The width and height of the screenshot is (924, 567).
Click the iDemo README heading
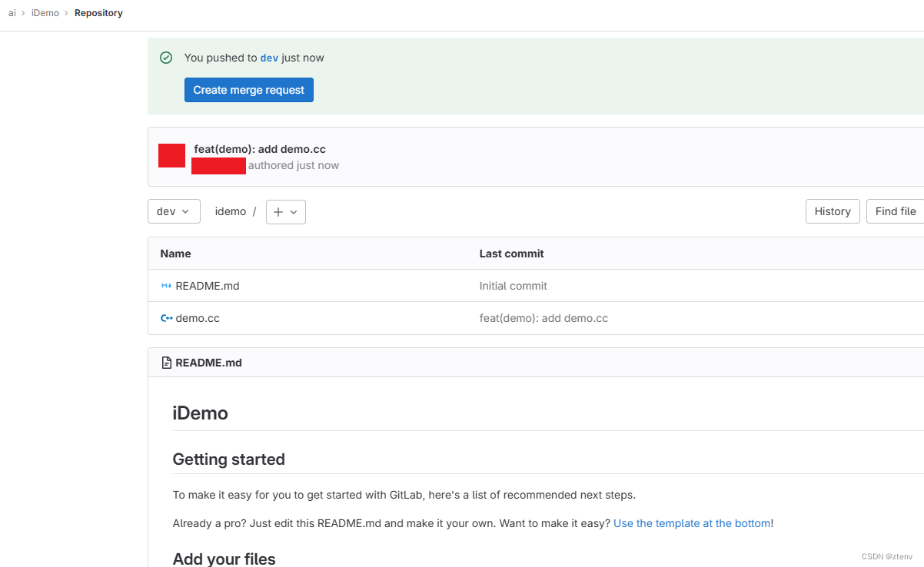click(x=200, y=413)
